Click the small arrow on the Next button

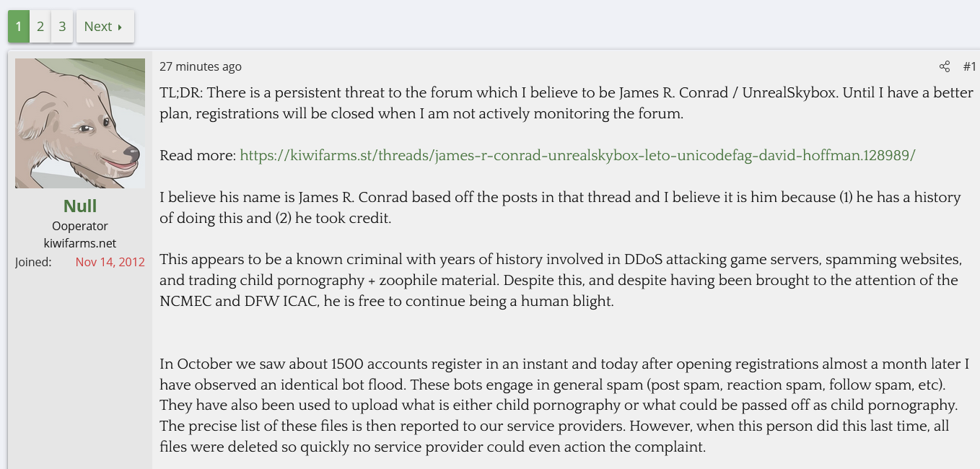tap(120, 27)
